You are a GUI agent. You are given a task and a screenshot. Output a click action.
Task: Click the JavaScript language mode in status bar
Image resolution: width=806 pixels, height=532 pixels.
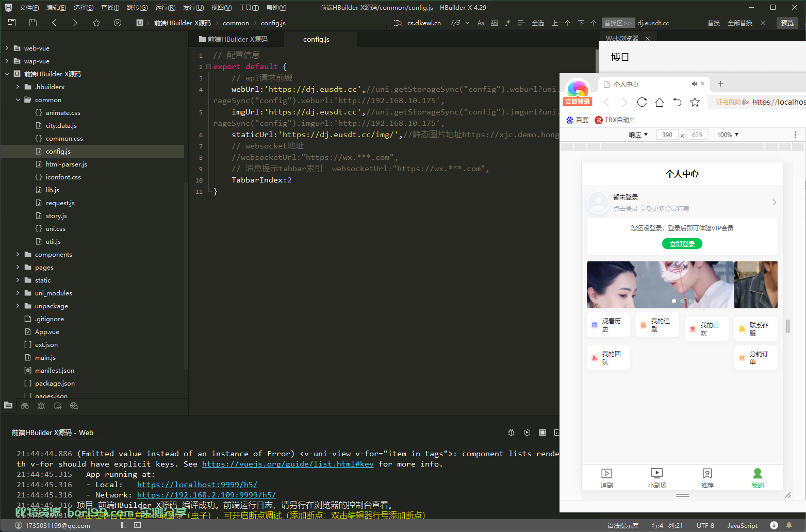743,526
